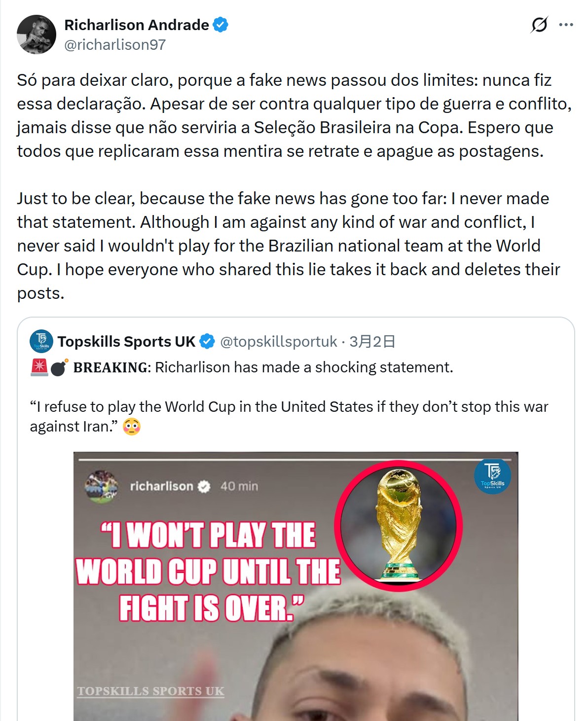
Task: Open Richarlison Andrade's profile picture
Action: pos(37,35)
